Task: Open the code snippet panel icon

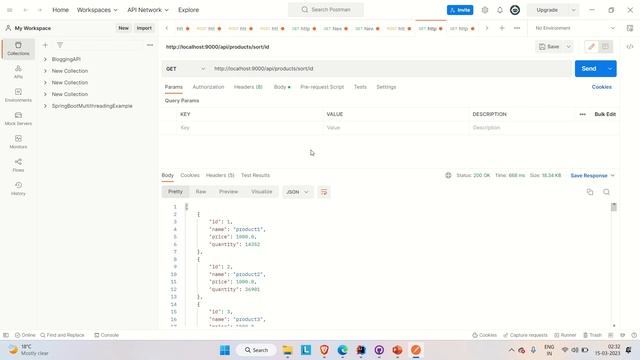Action: click(630, 47)
